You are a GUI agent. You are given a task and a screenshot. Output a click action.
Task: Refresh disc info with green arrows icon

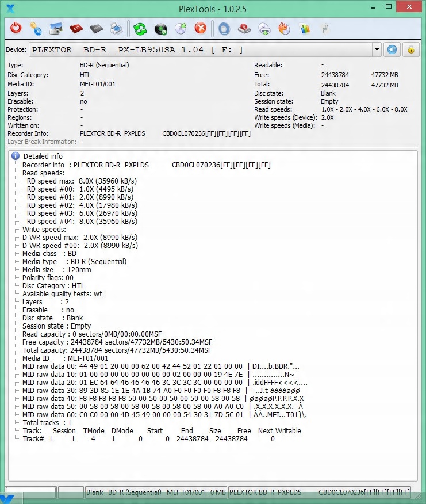[140, 29]
